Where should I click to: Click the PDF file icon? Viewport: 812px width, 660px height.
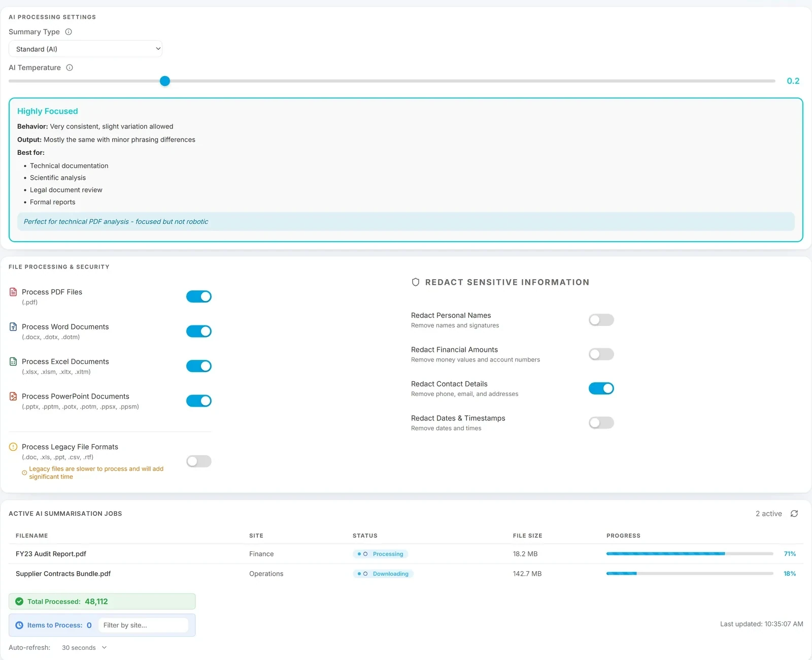(x=13, y=292)
